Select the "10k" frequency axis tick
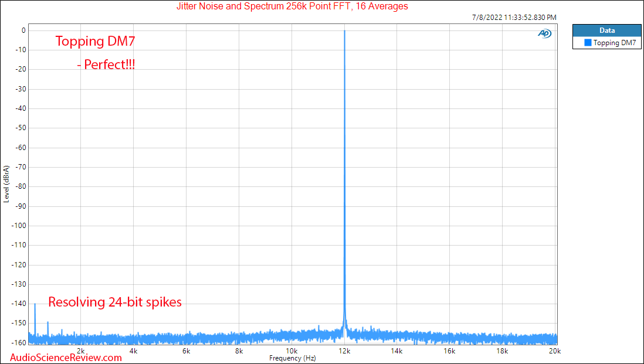The width and height of the screenshot is (644, 364). 292,351
